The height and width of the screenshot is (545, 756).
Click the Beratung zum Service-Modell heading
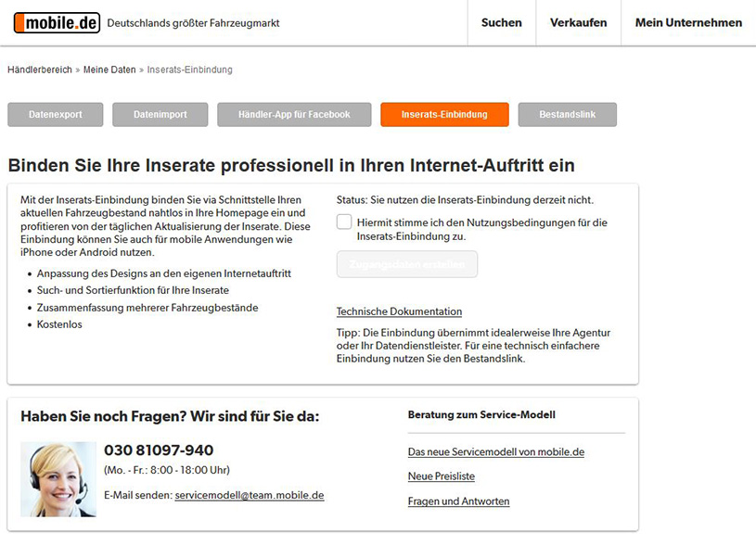pos(481,415)
